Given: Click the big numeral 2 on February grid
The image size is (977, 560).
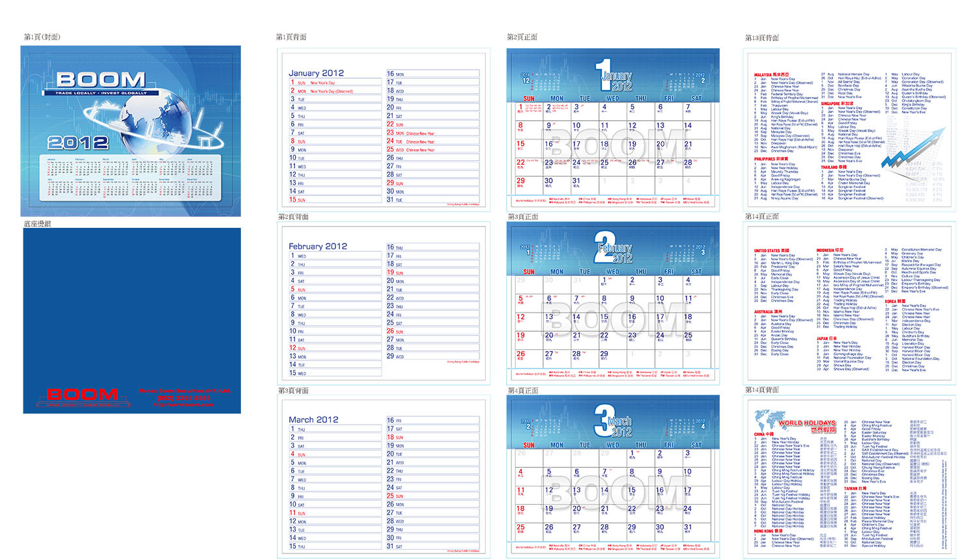Looking at the screenshot, I should pyautogui.click(x=604, y=247).
